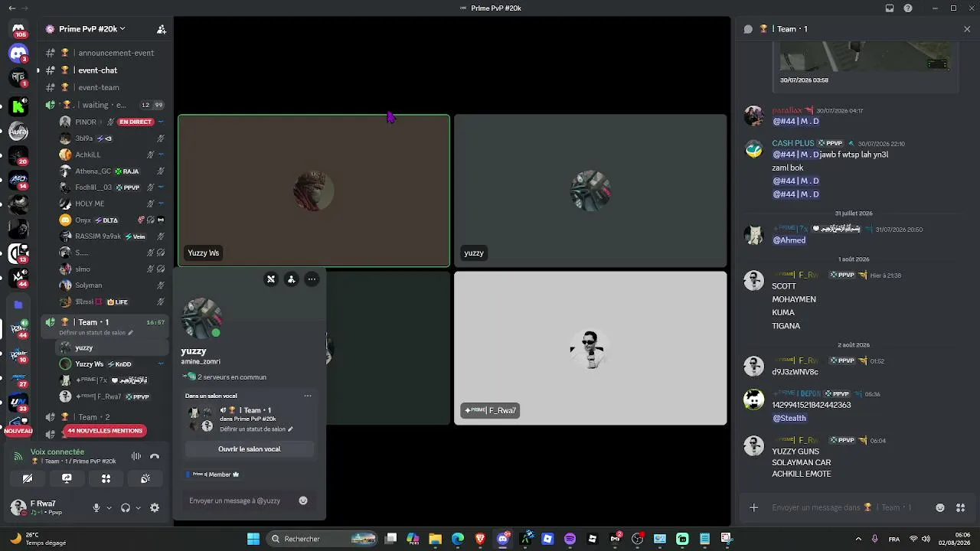
Task: Open File Explorer from the taskbar
Action: pos(435,539)
